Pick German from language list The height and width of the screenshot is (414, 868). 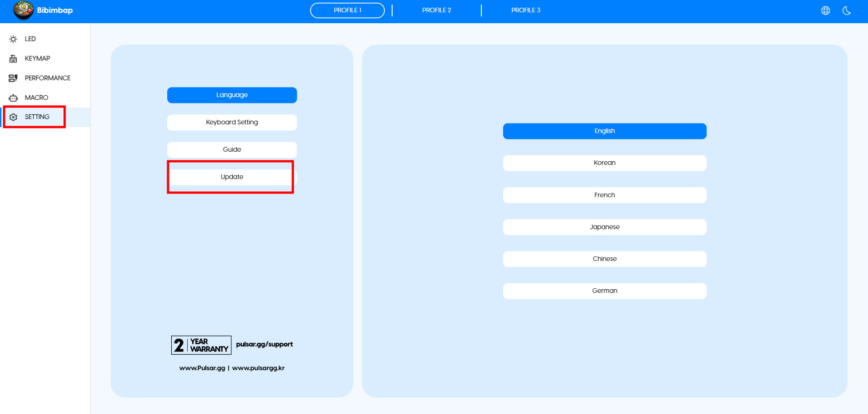coord(604,291)
